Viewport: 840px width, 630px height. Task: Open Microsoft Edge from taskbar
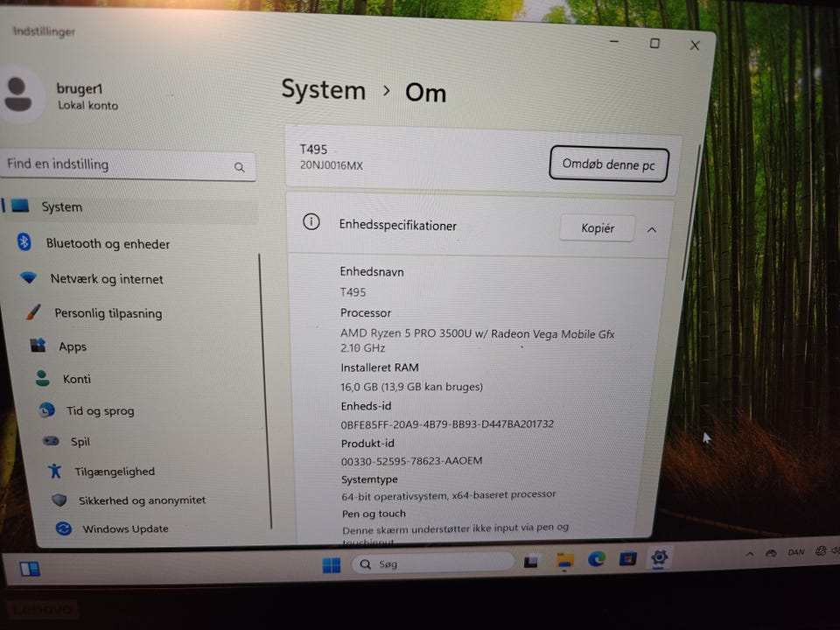(x=596, y=559)
